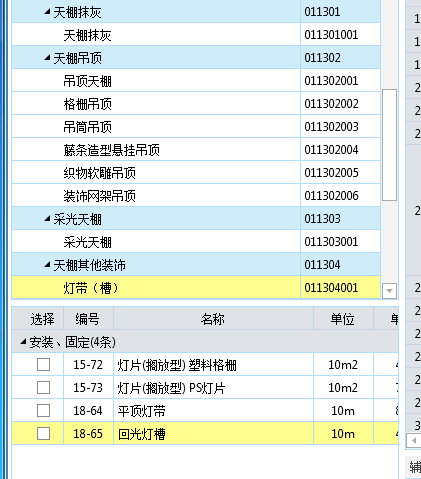Image resolution: width=421 pixels, height=479 pixels.
Task: Collapse the 天棚其他装饰 group
Action: coord(47,265)
